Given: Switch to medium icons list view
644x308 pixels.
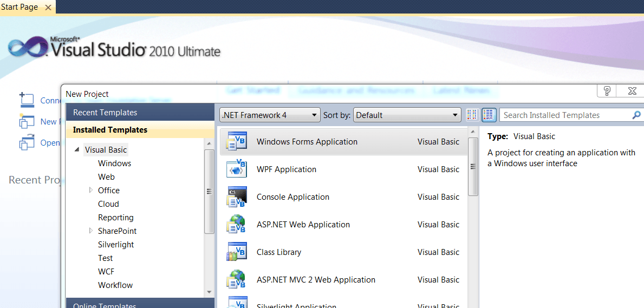Looking at the screenshot, I should pos(489,115).
